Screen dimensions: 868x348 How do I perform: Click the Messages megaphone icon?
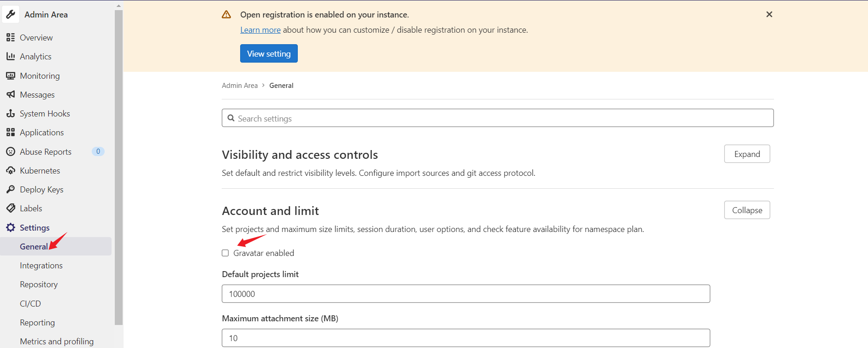tap(11, 94)
